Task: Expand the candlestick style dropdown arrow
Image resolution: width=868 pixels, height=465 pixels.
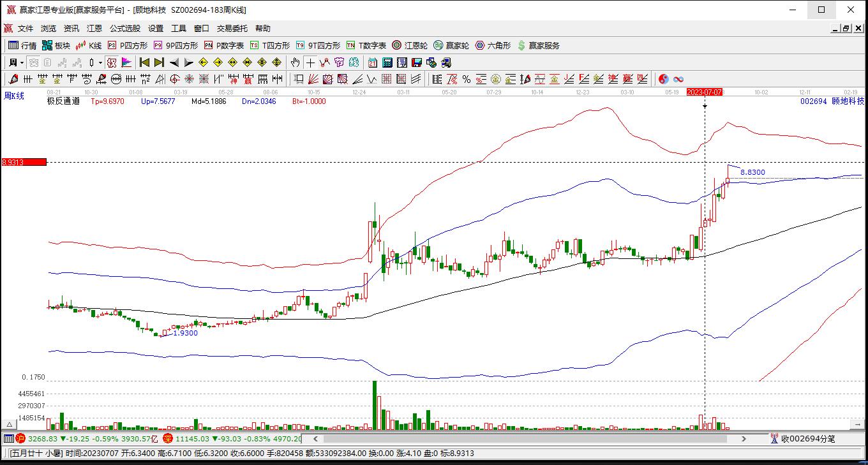Action: pyautogui.click(x=101, y=63)
